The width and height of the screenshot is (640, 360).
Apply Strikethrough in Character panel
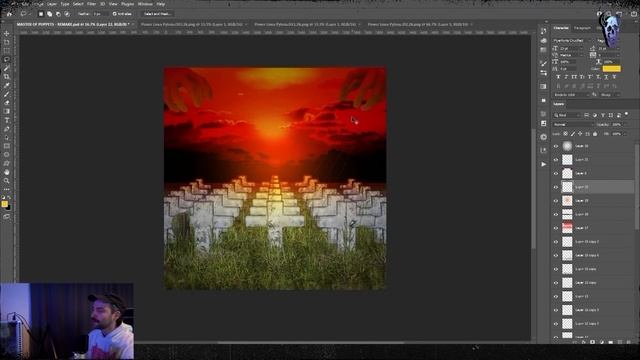[x=614, y=77]
